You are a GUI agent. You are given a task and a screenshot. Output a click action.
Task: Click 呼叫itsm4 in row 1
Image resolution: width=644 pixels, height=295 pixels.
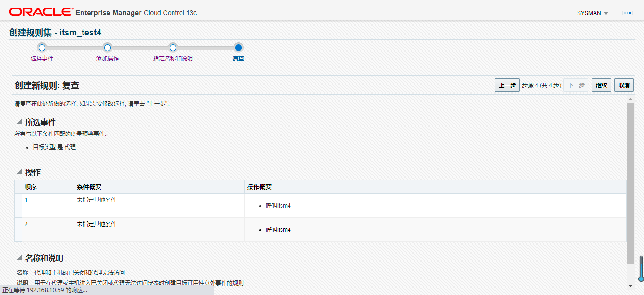pyautogui.click(x=278, y=206)
